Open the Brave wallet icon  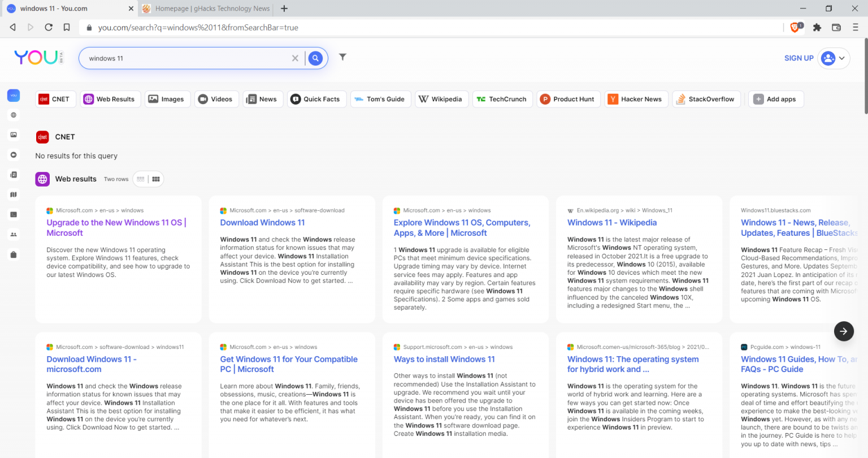coord(836,27)
